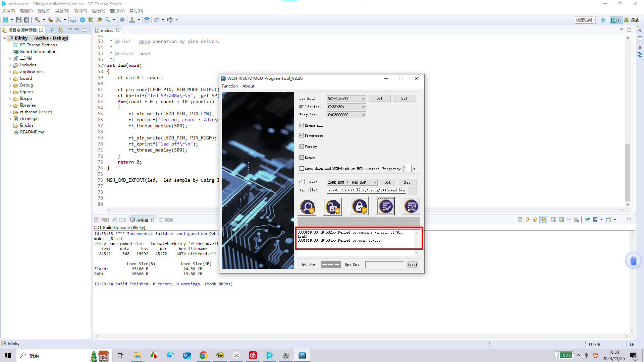Open README.md in the project tree
This screenshot has height=362, width=644.
pyautogui.click(x=32, y=132)
